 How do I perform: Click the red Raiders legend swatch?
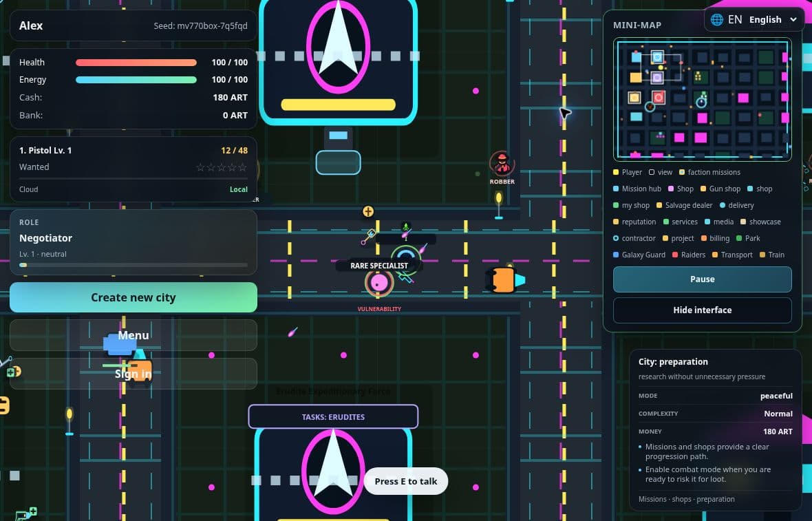[x=675, y=255]
